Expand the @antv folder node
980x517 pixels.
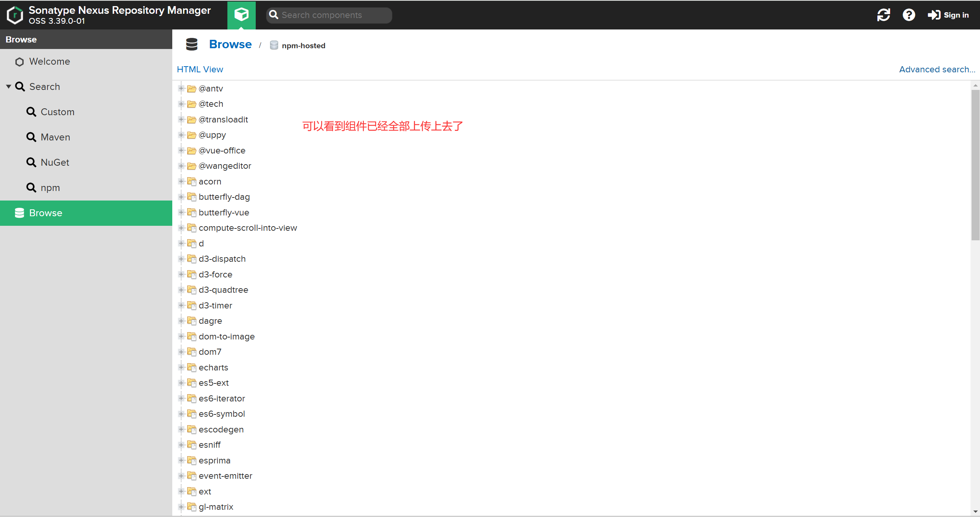[x=181, y=88]
